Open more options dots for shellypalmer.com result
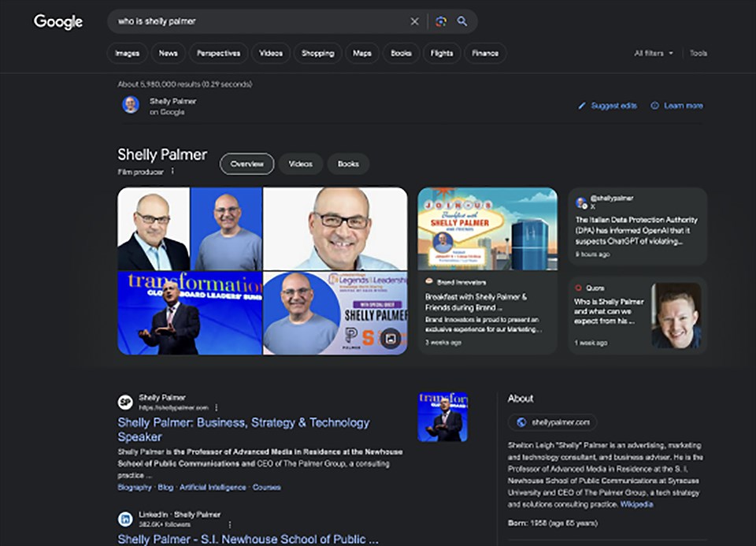Viewport: 756px width, 546px height. pyautogui.click(x=216, y=407)
